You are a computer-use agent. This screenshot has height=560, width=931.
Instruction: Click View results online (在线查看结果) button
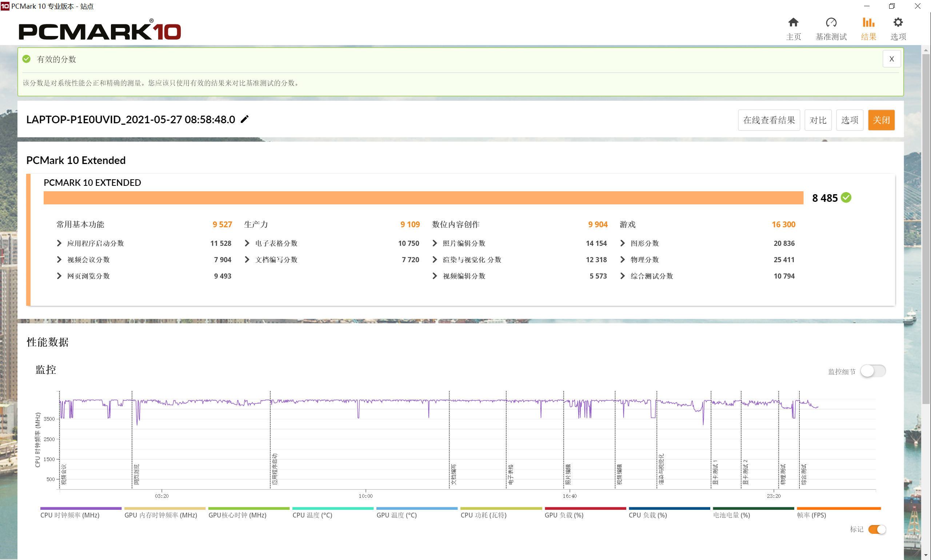[x=769, y=120]
